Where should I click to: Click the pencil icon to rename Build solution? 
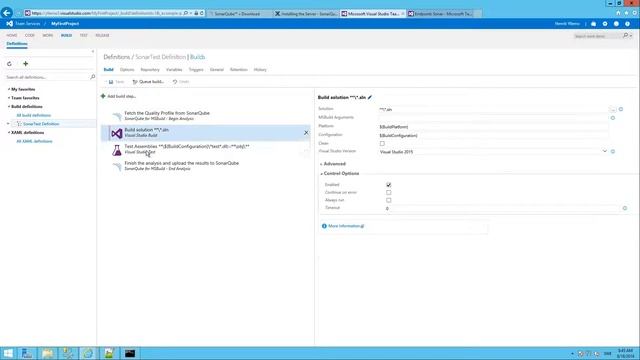(370, 97)
